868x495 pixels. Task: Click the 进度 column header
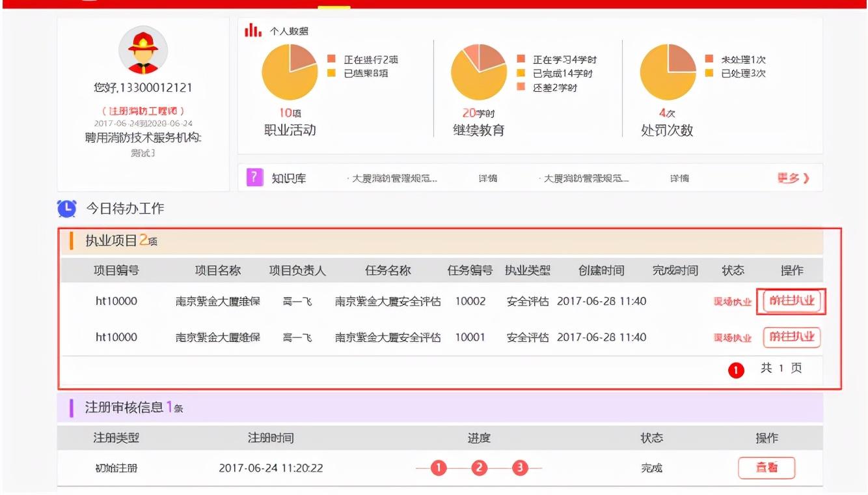tap(479, 438)
